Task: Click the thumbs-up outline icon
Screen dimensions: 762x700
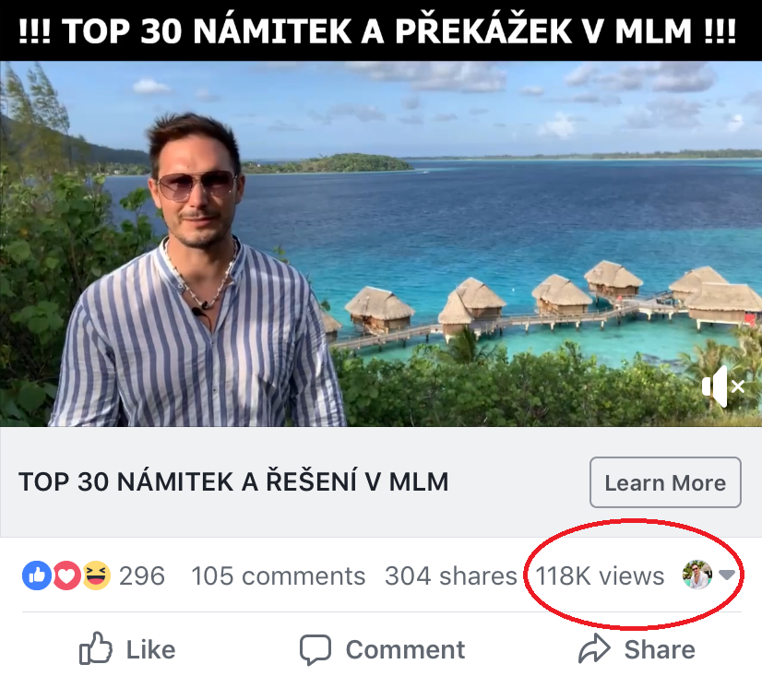Action: [x=96, y=650]
